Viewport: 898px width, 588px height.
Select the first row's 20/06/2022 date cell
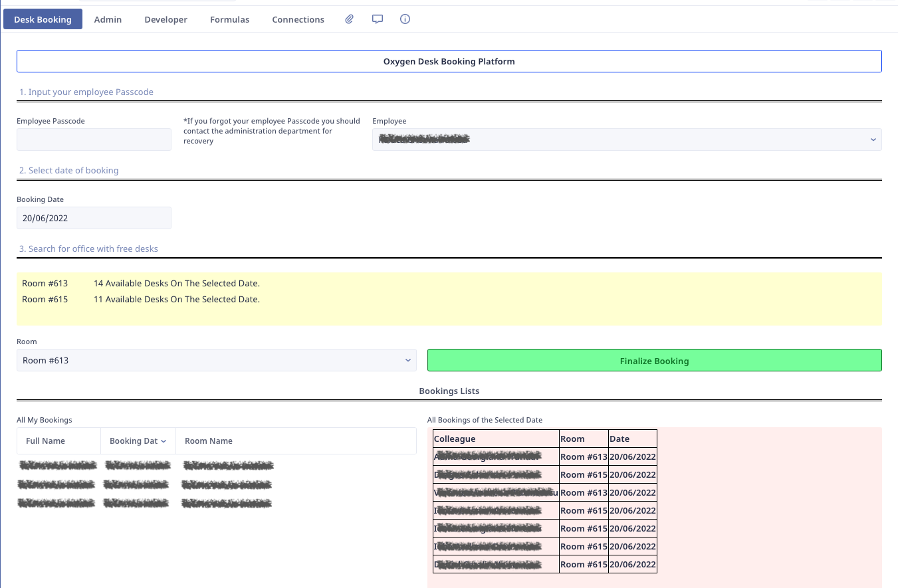pyautogui.click(x=632, y=456)
